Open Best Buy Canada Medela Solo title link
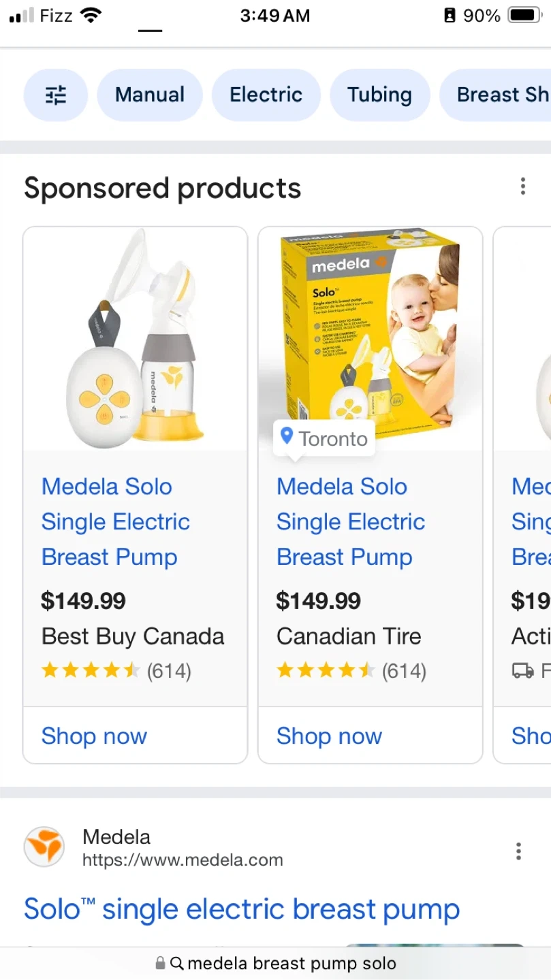Screen dimensions: 551x980 tap(116, 521)
